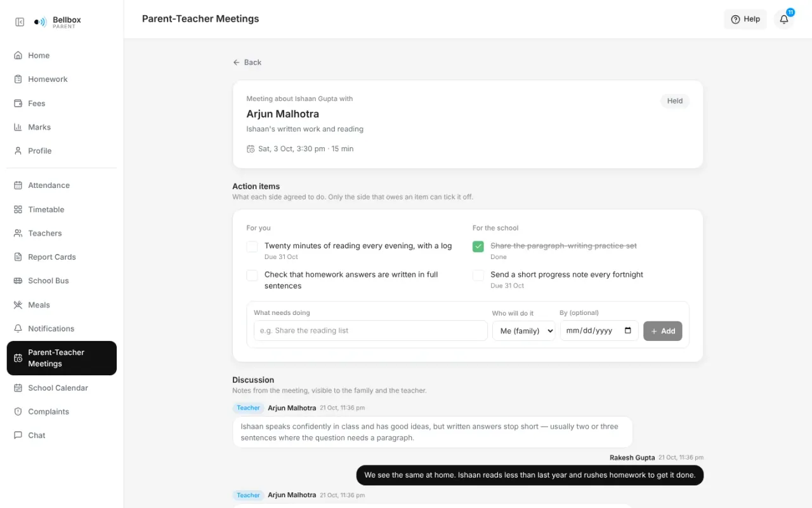Click the meeting teacher name Arjun Malhotra
Screen dimensions: 812x508
[x=283, y=114]
